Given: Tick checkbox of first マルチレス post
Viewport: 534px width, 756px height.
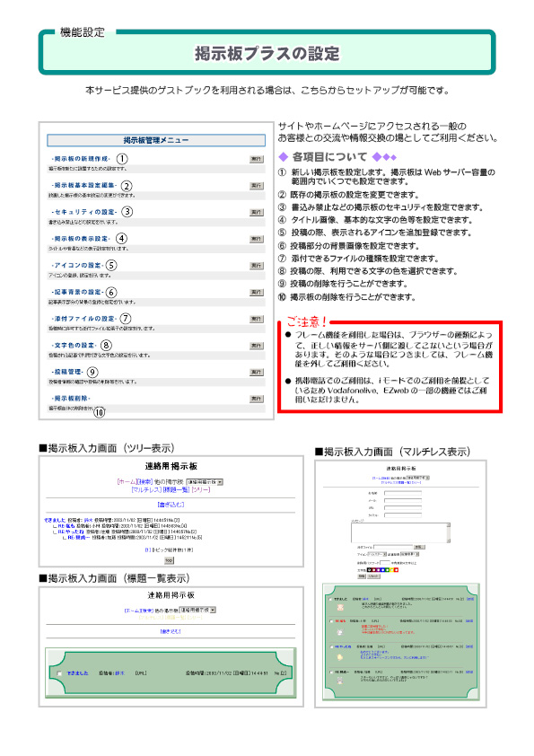Looking at the screenshot, I should 330,599.
